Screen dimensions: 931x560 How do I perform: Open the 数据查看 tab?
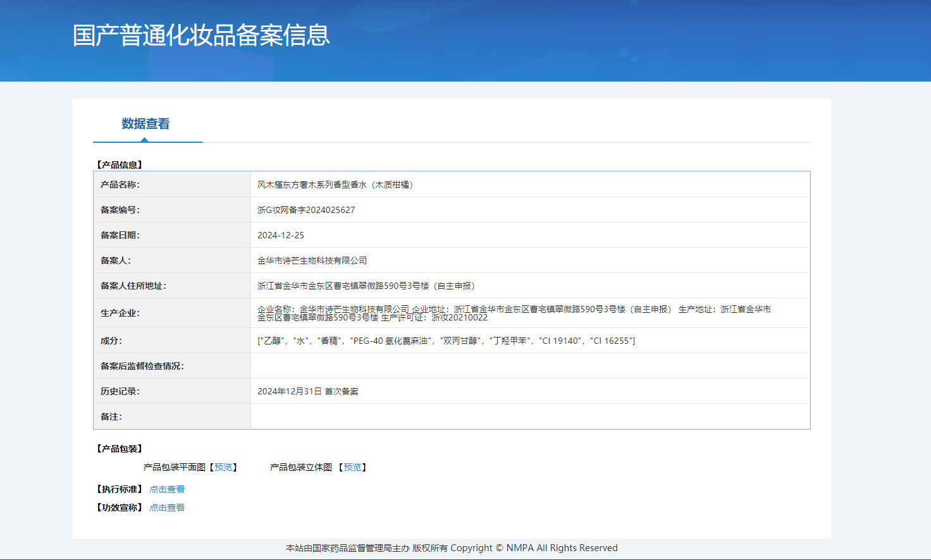coord(145,124)
